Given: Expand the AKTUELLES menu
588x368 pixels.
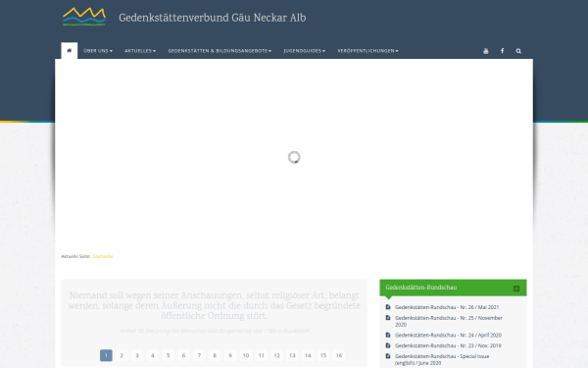Looking at the screenshot, I should pyautogui.click(x=140, y=51).
